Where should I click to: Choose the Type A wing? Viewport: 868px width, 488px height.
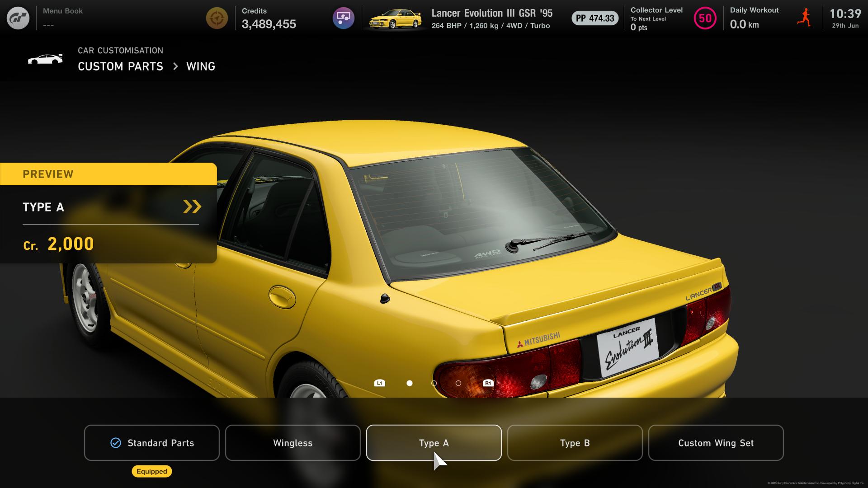tap(434, 443)
